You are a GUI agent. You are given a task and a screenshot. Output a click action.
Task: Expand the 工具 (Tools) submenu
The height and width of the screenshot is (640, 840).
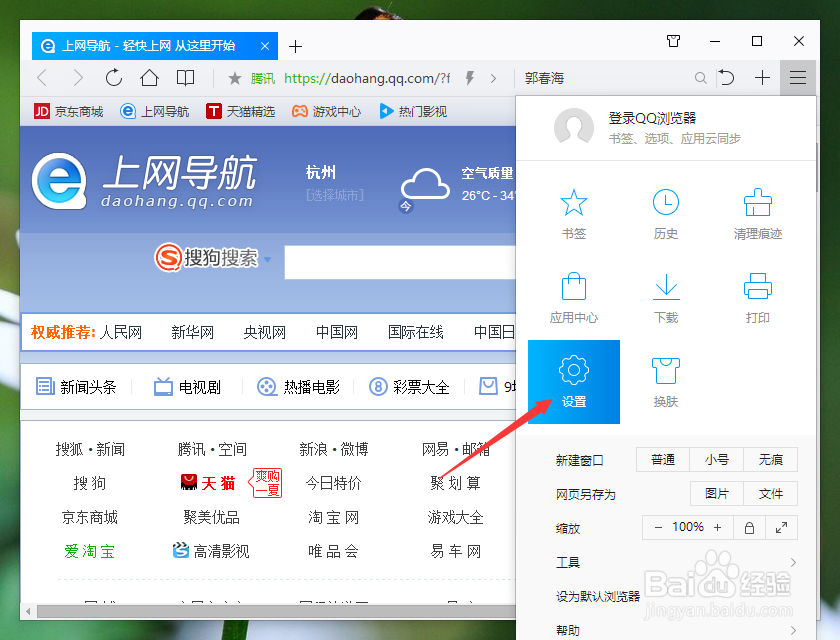pyautogui.click(x=676, y=562)
